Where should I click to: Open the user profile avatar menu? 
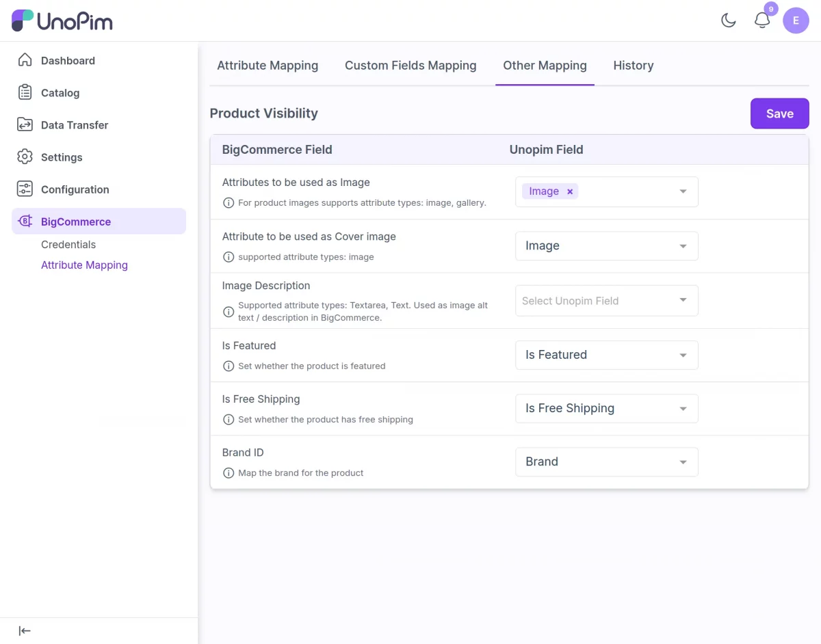(796, 21)
